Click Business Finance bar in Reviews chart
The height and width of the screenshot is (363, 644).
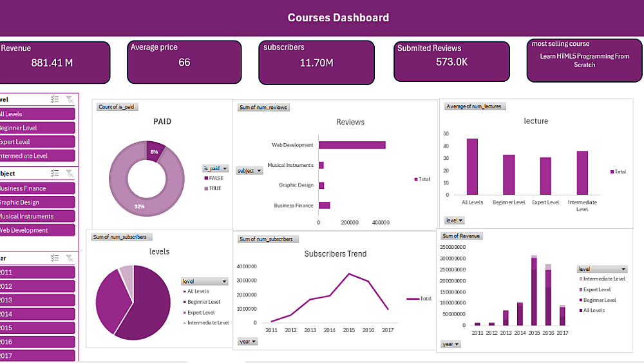coord(325,205)
